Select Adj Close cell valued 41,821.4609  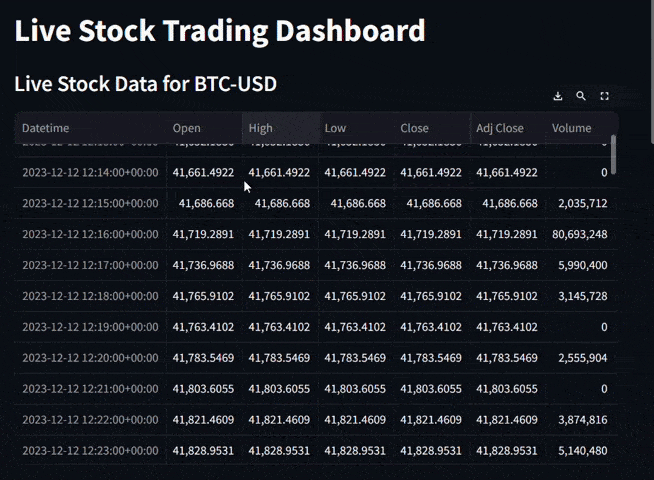coord(507,420)
